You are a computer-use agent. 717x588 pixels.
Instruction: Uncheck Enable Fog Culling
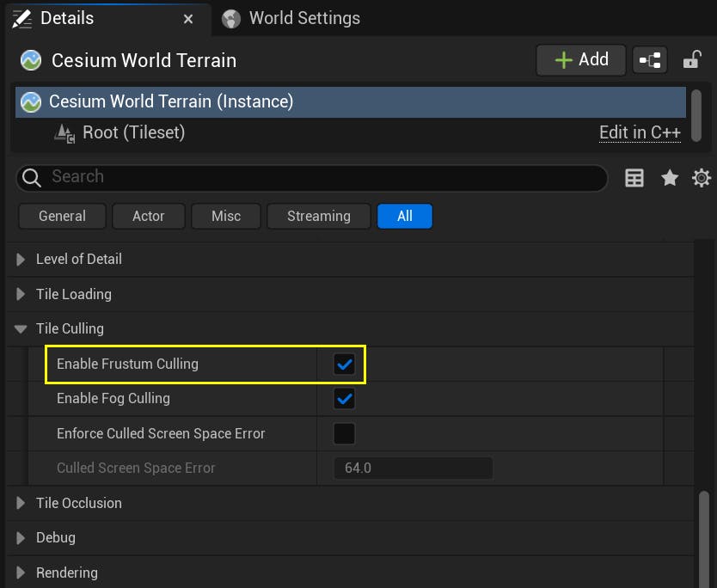coord(344,399)
